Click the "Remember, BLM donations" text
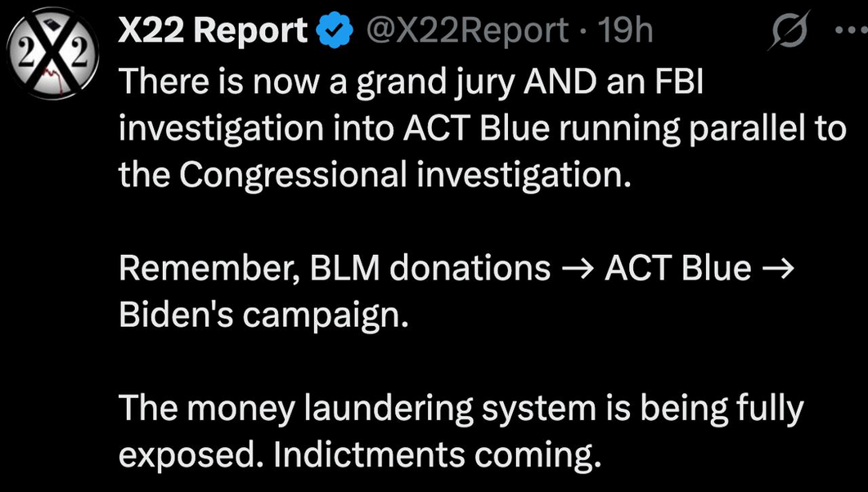This screenshot has width=868, height=492. click(335, 269)
